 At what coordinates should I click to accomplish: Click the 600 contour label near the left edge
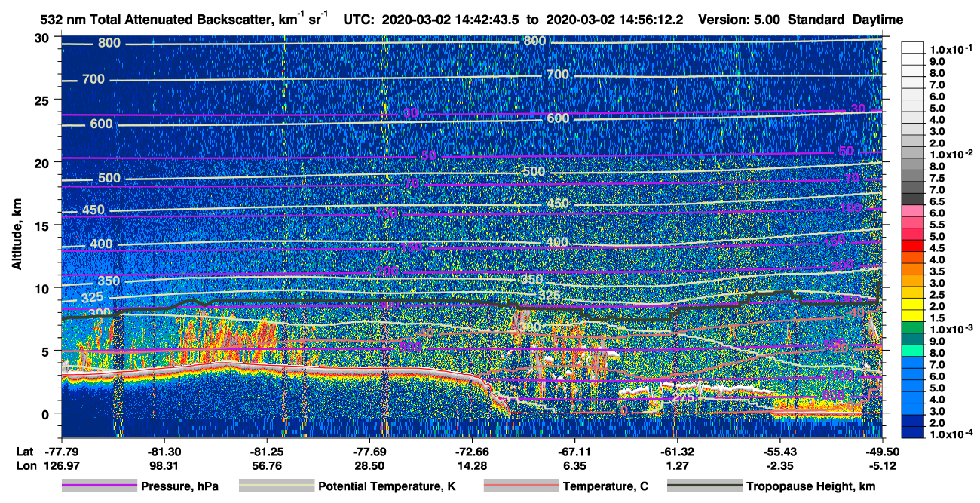[100, 124]
